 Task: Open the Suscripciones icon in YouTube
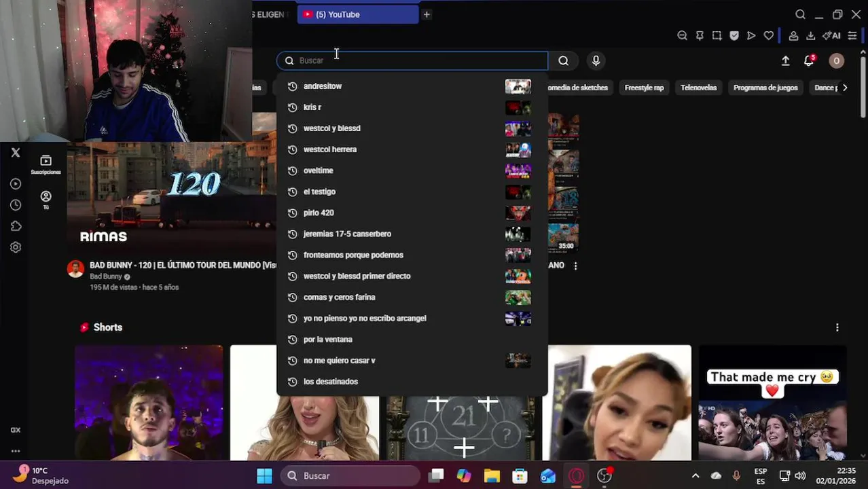tap(46, 164)
